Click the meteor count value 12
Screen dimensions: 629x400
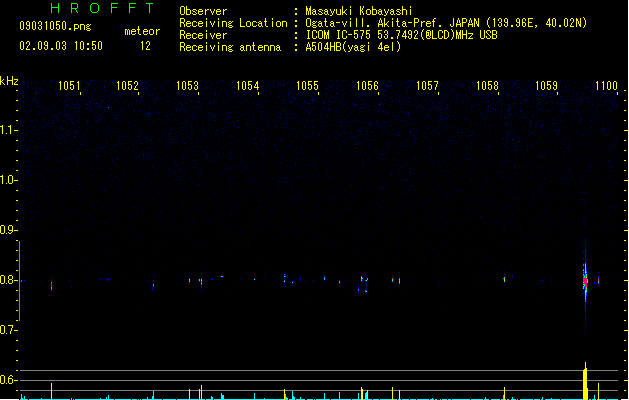(145, 46)
